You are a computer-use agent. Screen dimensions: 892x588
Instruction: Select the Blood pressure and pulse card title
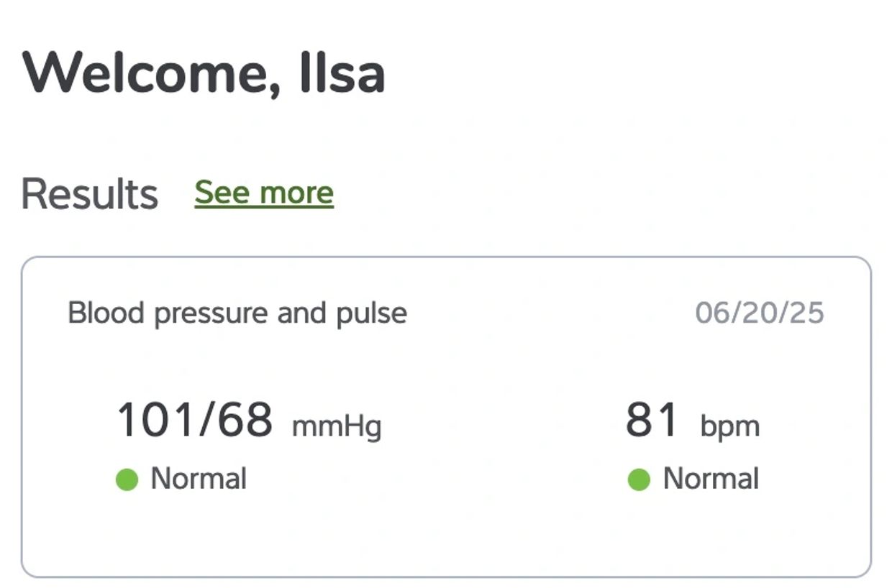coord(237,313)
